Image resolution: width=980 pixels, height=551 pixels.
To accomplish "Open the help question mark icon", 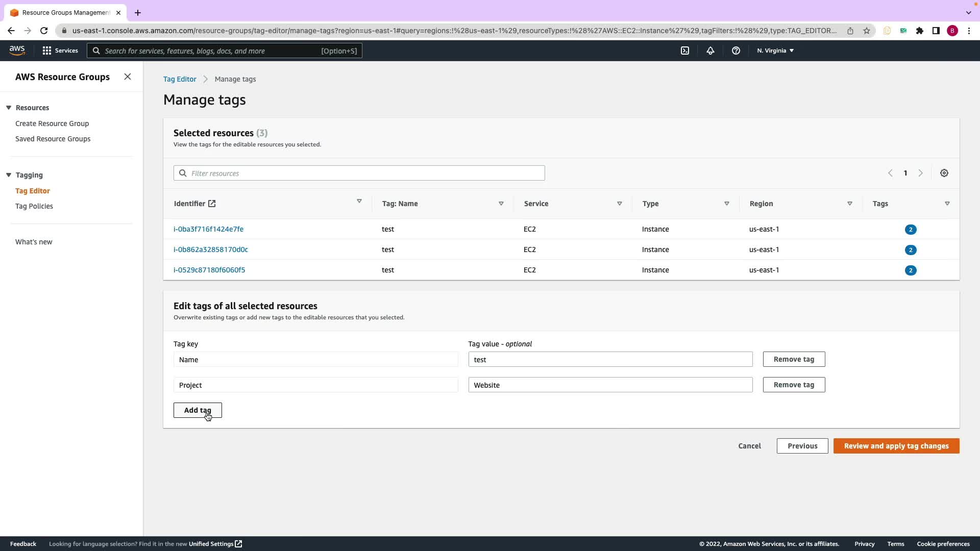I will click(x=736, y=51).
